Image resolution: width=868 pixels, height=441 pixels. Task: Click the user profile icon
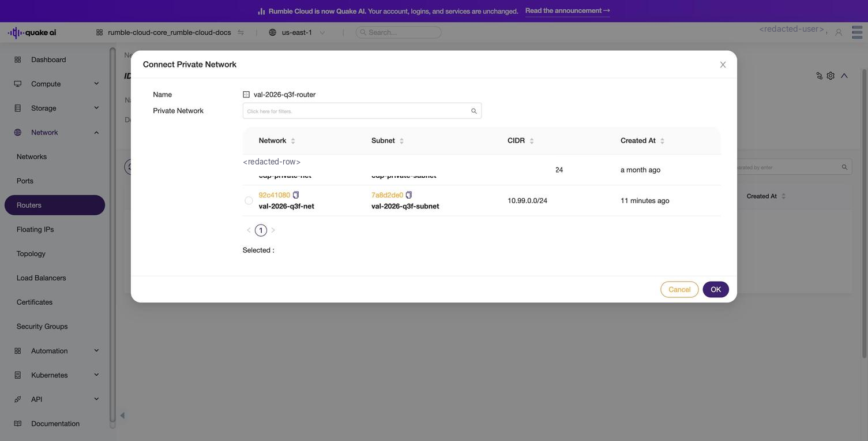pos(839,32)
